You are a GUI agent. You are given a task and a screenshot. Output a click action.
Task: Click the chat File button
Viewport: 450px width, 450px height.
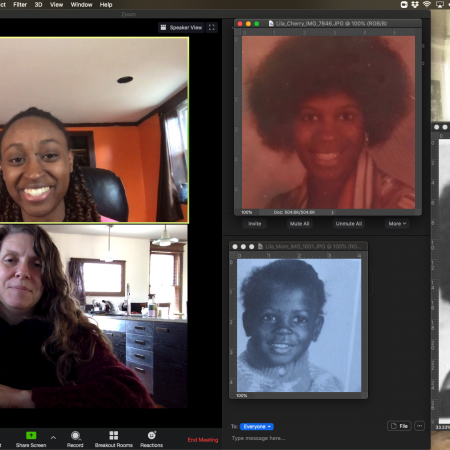click(399, 426)
